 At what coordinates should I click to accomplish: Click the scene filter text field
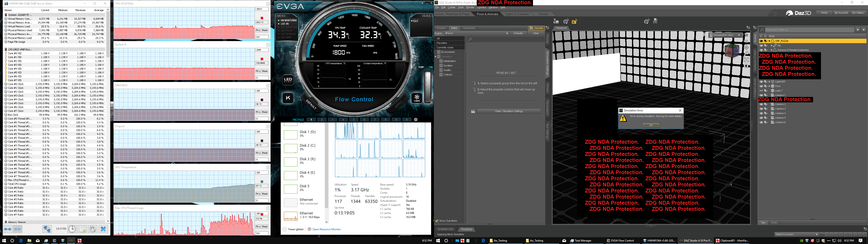click(809, 30)
